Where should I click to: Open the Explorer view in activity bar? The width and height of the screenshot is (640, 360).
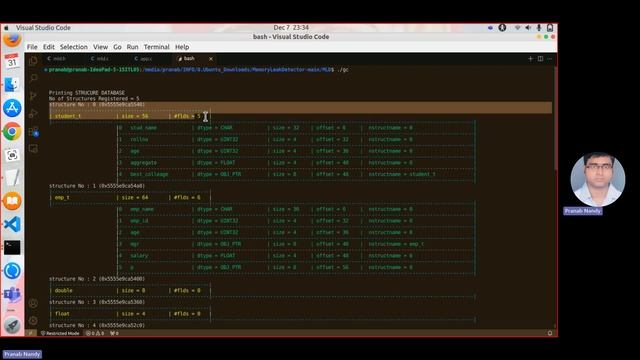pyautogui.click(x=33, y=61)
